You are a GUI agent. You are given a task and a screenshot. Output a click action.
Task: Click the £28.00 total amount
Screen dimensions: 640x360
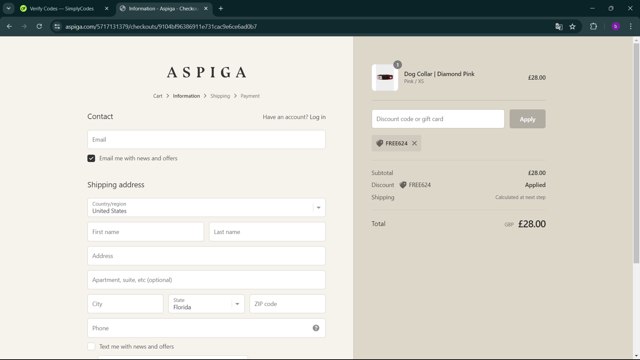click(532, 224)
